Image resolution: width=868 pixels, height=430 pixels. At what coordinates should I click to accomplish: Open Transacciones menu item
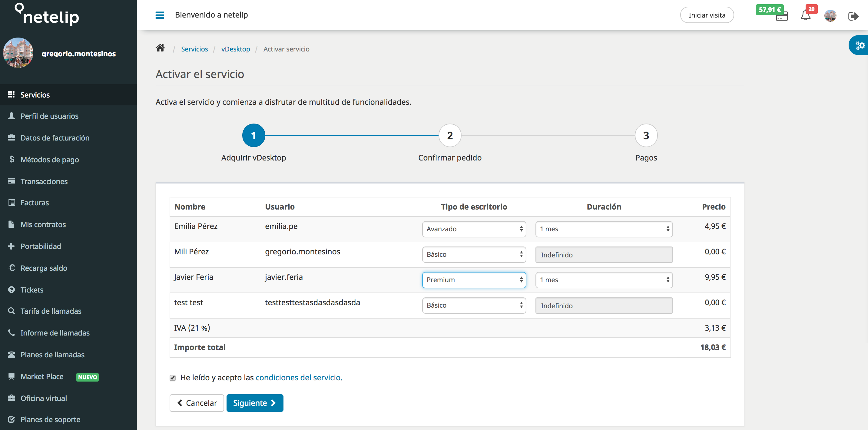pyautogui.click(x=68, y=181)
